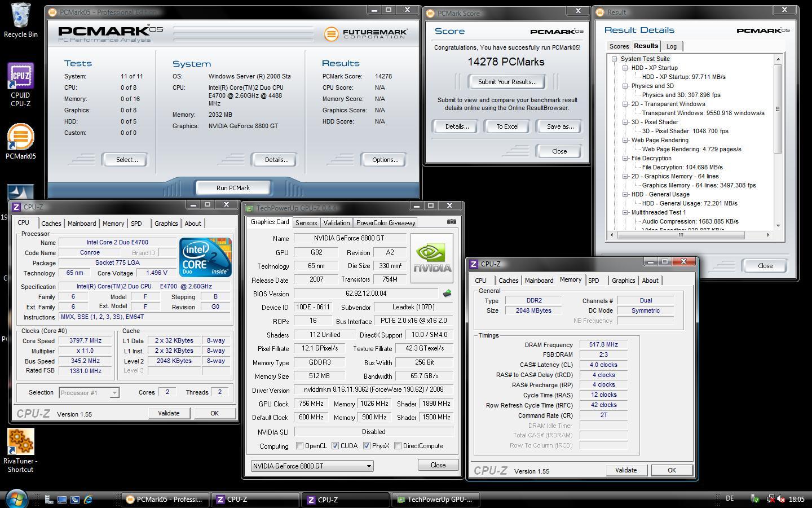Viewport: 812px width, 508px height.
Task: Click the GPU-Z screenshot camera icon
Action: tap(451, 222)
